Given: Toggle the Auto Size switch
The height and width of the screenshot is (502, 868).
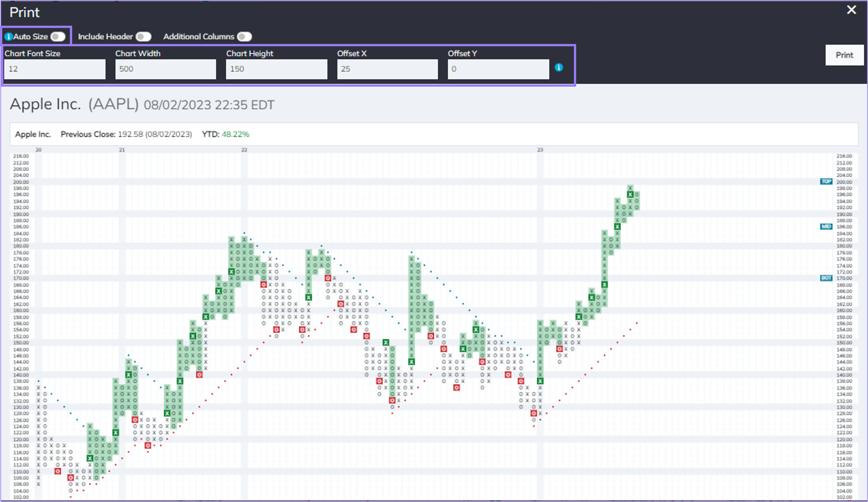Looking at the screenshot, I should [x=58, y=36].
